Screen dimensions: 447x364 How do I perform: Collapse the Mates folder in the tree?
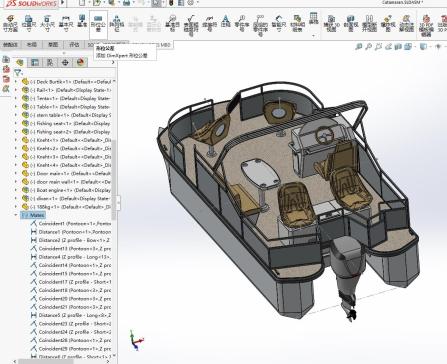[16, 215]
